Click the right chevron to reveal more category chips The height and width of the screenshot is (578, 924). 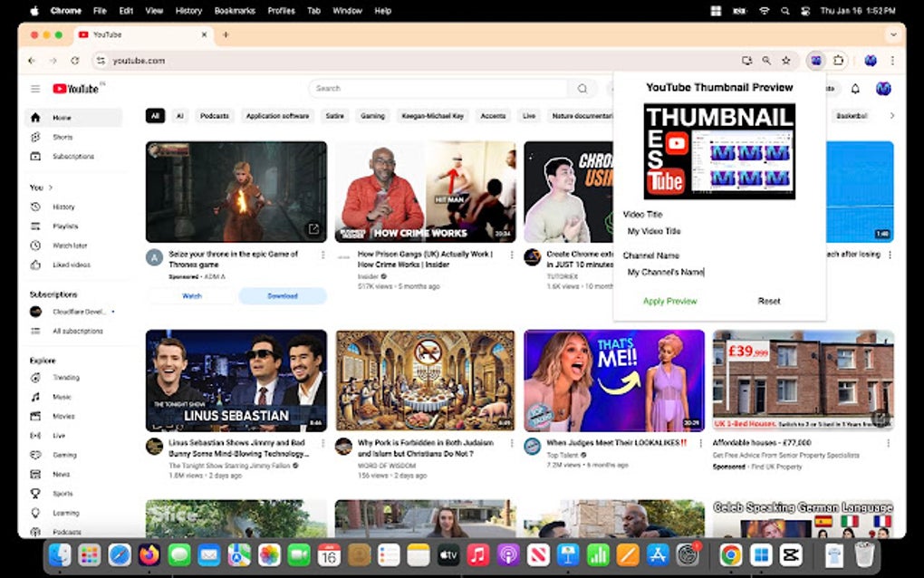892,115
